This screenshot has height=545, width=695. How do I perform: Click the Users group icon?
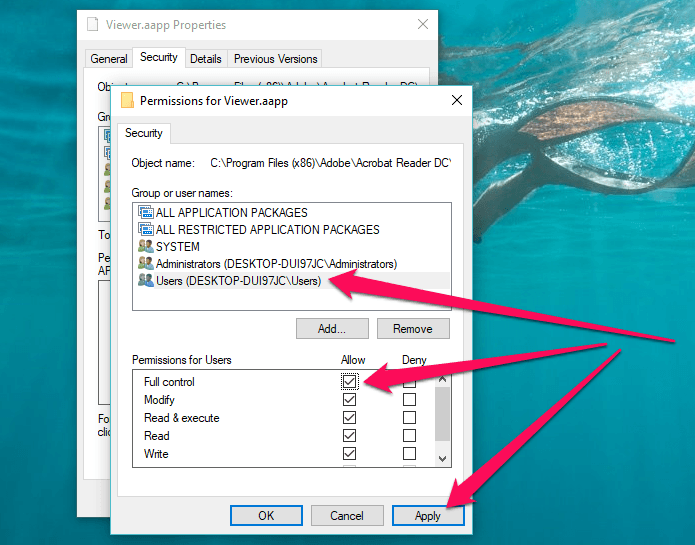[146, 280]
